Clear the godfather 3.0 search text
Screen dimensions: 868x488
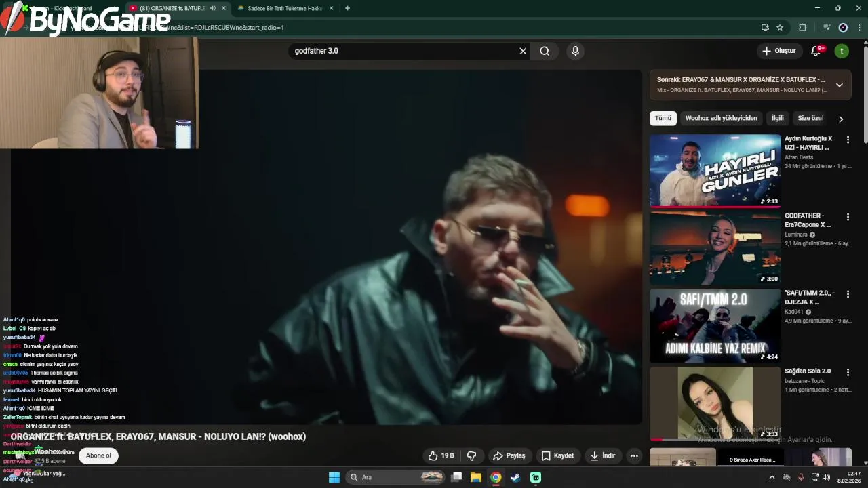point(523,51)
